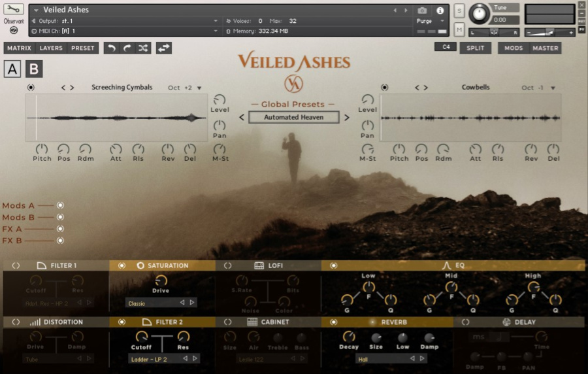Select layer A tab
The width and height of the screenshot is (588, 374).
coord(12,69)
